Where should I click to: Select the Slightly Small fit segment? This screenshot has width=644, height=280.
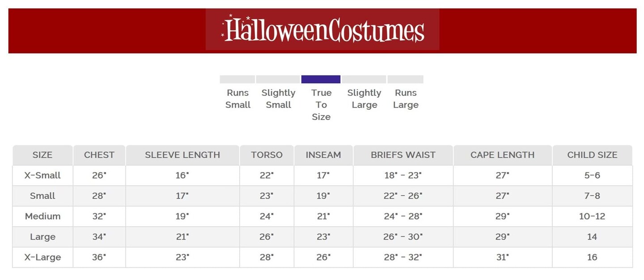278,80
